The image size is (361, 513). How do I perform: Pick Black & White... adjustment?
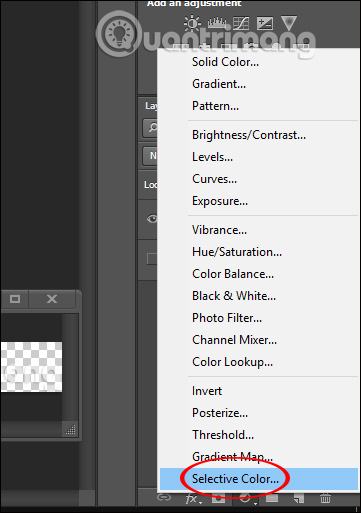click(234, 296)
